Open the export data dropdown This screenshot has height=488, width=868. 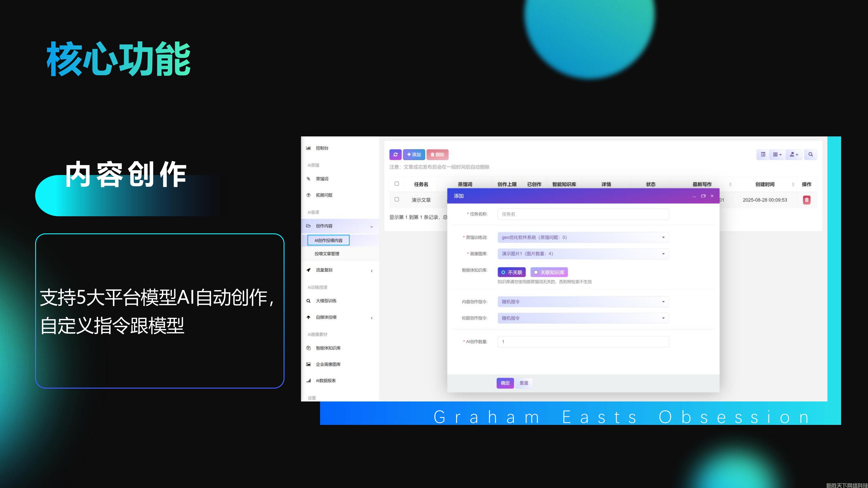pos(794,155)
